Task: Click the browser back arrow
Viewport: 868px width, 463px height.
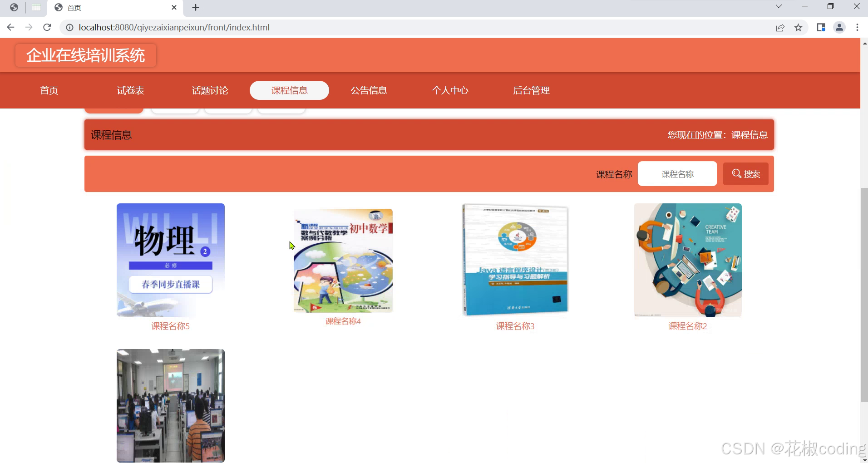Action: coord(11,27)
